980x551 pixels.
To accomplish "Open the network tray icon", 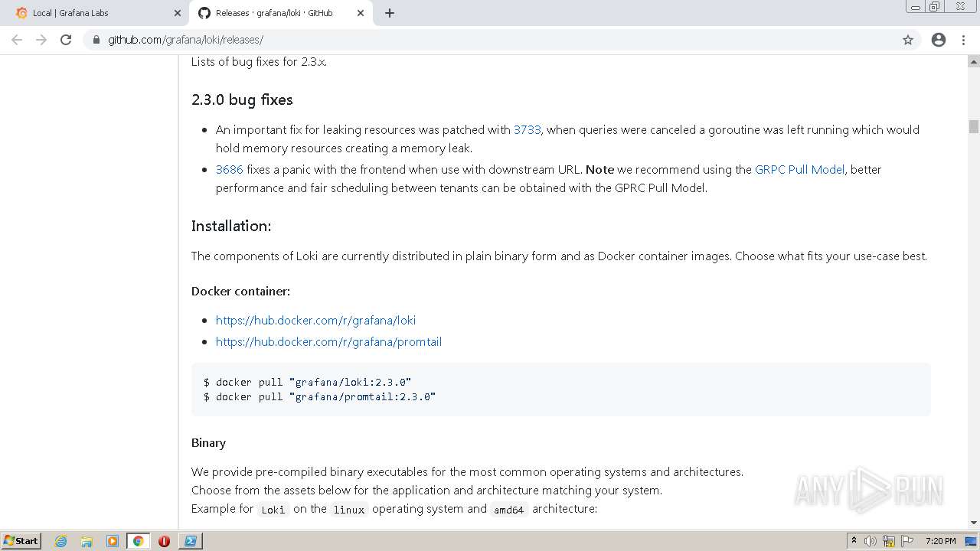I will (889, 541).
